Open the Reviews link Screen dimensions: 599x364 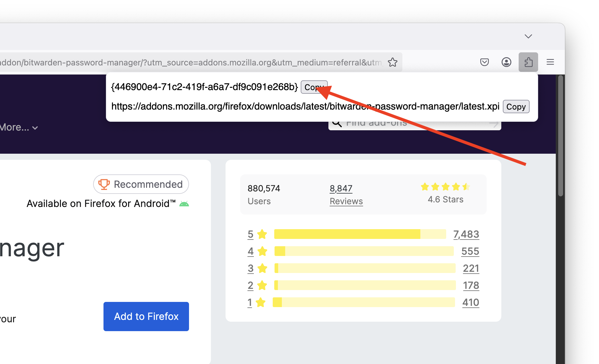tap(346, 201)
